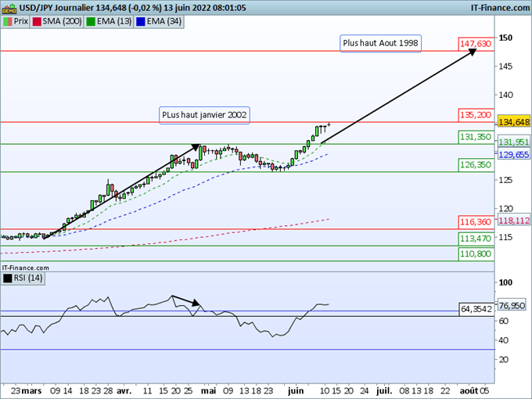Click the SMA 200 value tag 118,112
Image resolution: width=532 pixels, height=399 pixels.
point(514,221)
